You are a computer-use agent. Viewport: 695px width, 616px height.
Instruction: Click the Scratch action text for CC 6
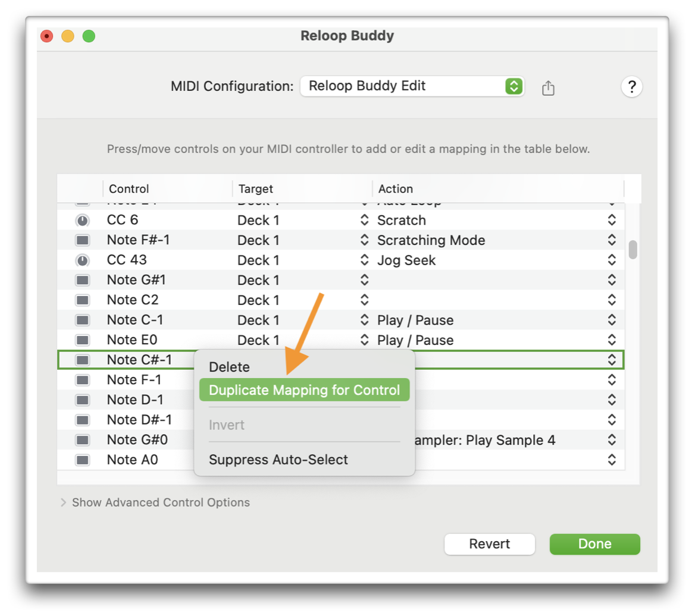[401, 220]
